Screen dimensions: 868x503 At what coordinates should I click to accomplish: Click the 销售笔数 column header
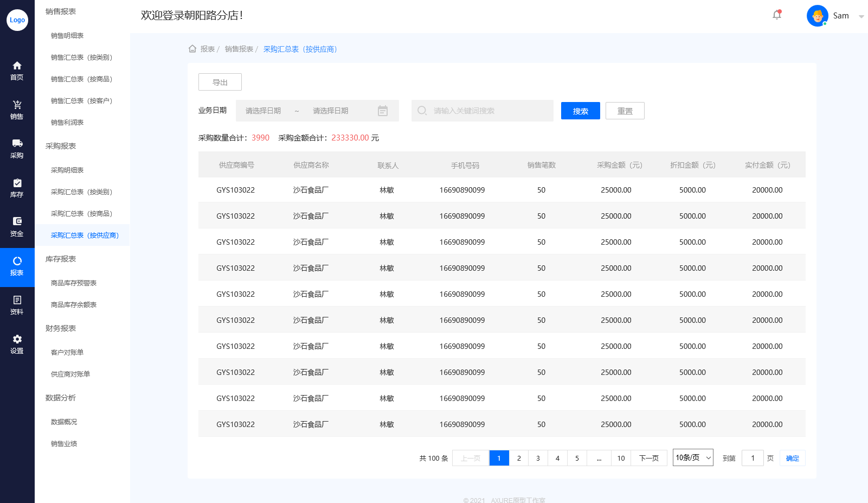tap(542, 165)
